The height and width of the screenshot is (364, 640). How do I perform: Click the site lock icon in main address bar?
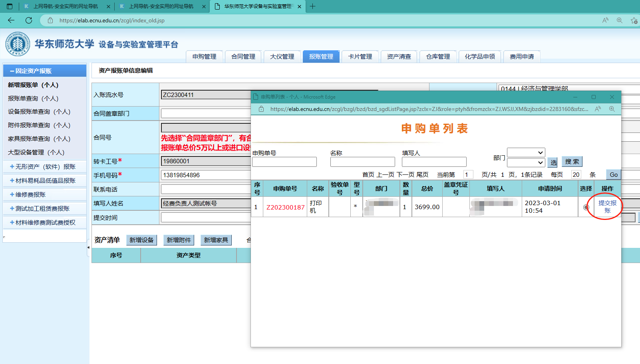[50, 20]
